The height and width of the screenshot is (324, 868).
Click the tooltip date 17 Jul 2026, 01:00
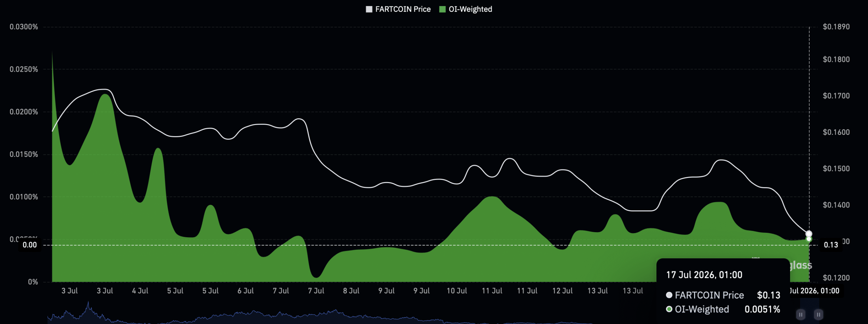coord(704,275)
